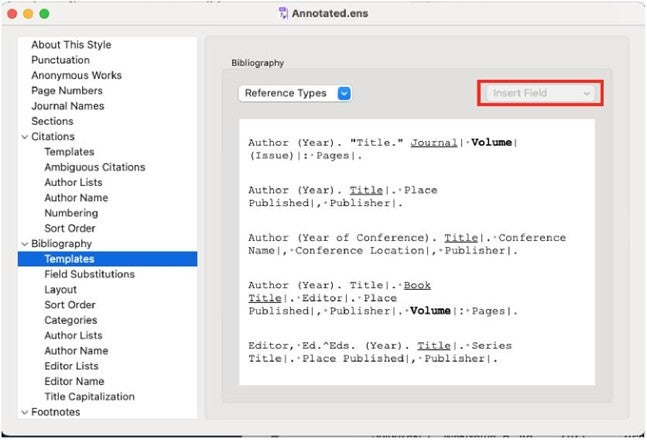
Task: Select Numbering under Citations
Action: point(71,213)
